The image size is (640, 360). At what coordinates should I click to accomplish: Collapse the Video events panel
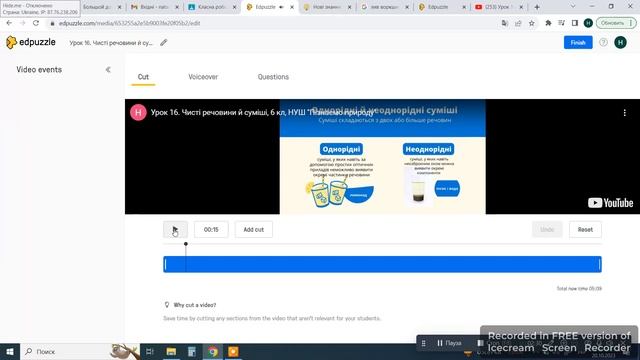coord(108,70)
